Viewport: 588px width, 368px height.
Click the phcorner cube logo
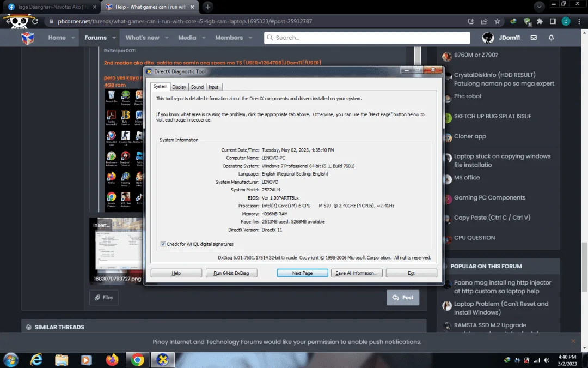28,38
